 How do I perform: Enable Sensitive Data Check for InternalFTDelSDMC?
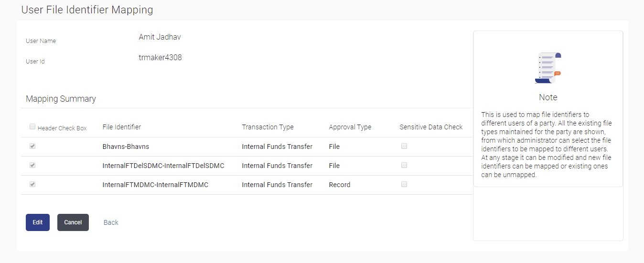point(404,166)
